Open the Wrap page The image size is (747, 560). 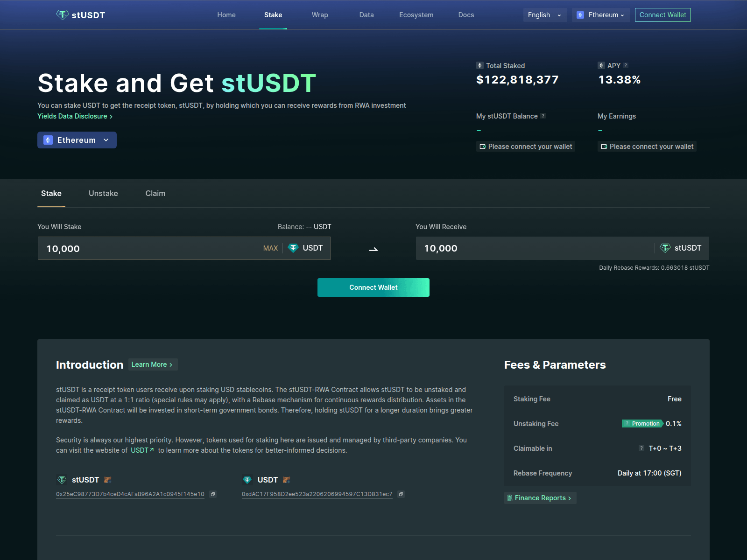pyautogui.click(x=320, y=15)
